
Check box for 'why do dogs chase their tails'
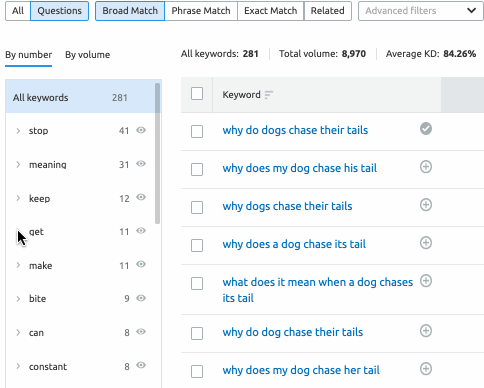click(x=197, y=131)
